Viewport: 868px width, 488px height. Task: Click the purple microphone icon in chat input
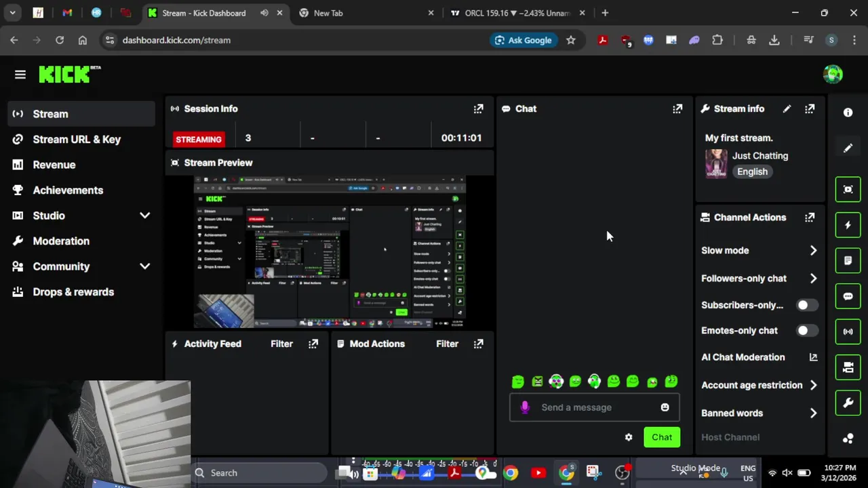tap(524, 407)
